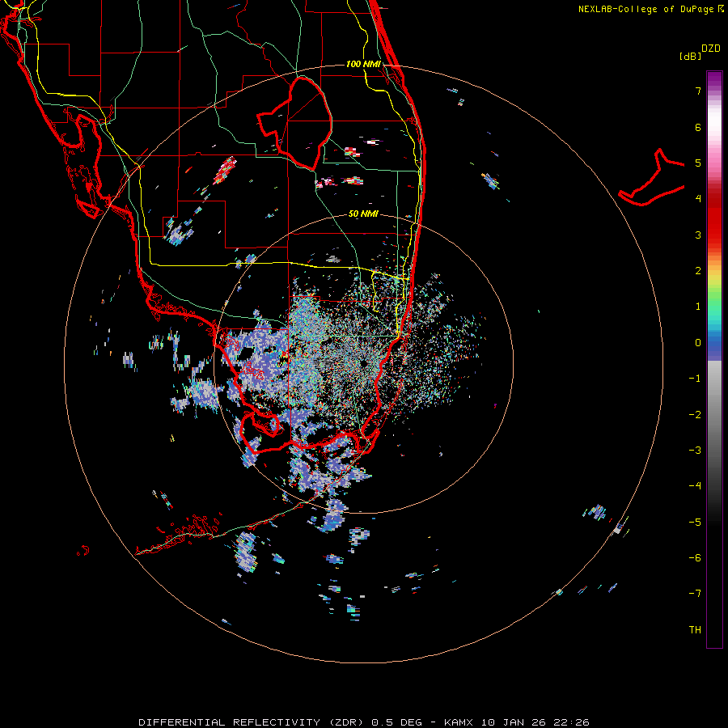This screenshot has height=728, width=728.
Task: Click the -5 value on the color scale
Action: [695, 523]
